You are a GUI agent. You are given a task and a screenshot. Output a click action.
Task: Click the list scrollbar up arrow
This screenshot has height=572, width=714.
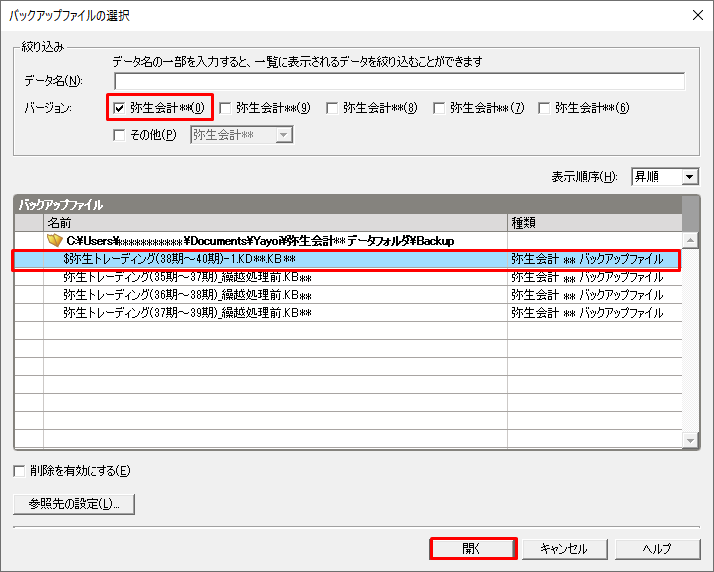[690, 240]
